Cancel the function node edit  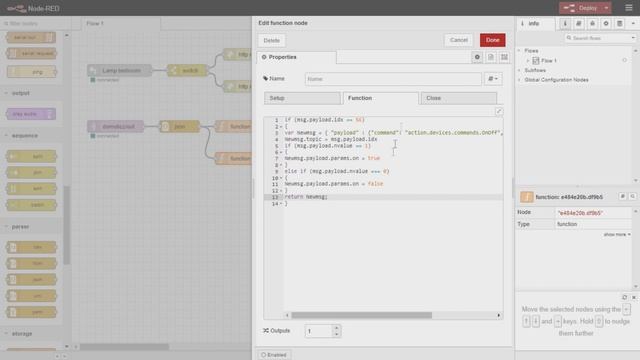[459, 40]
